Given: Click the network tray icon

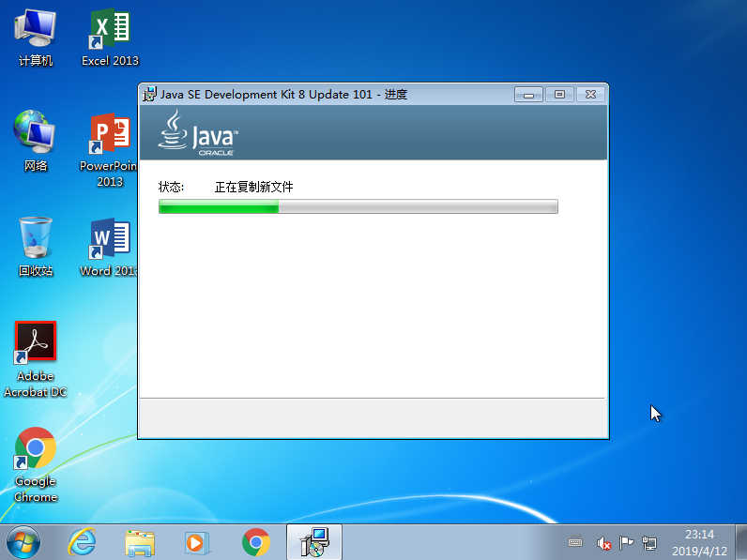Looking at the screenshot, I should [648, 543].
